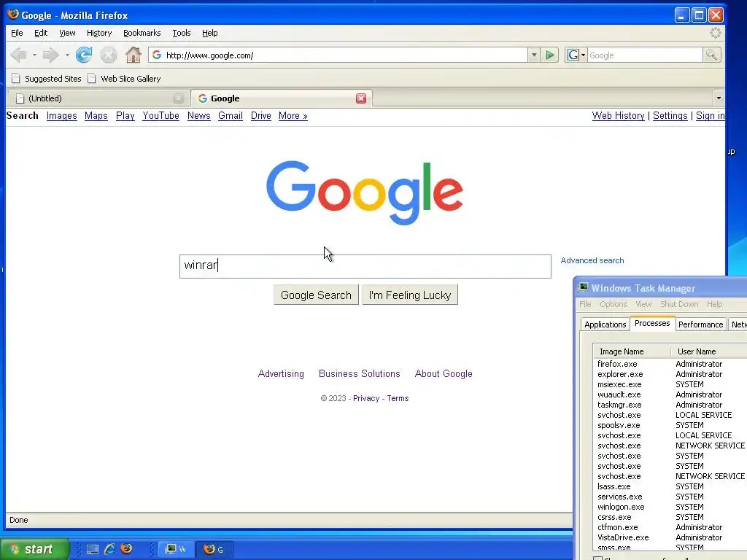
Task: Select the Performance tab in Task Manager
Action: click(700, 324)
